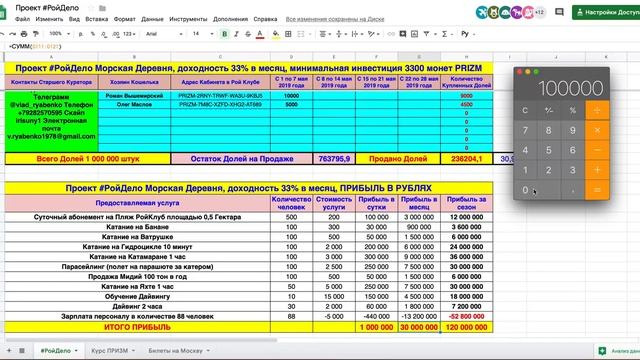Image resolution: width=640 pixels, height=360 pixels.
Task: Open the font size dropdown
Action: point(203,34)
